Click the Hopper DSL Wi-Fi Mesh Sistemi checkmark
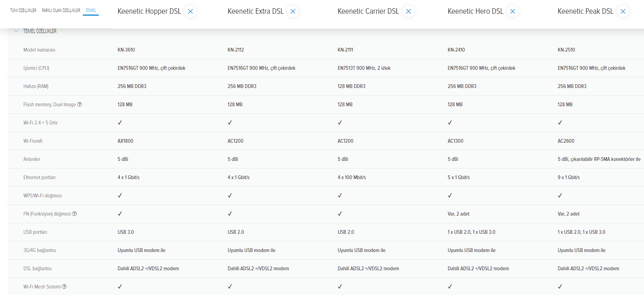Screen dimensions: 644x295 click(x=120, y=287)
